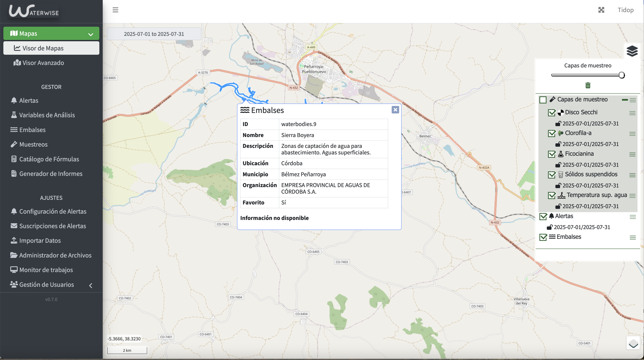Open Variables de Análisis
The height and width of the screenshot is (360, 644).
coord(51,115)
